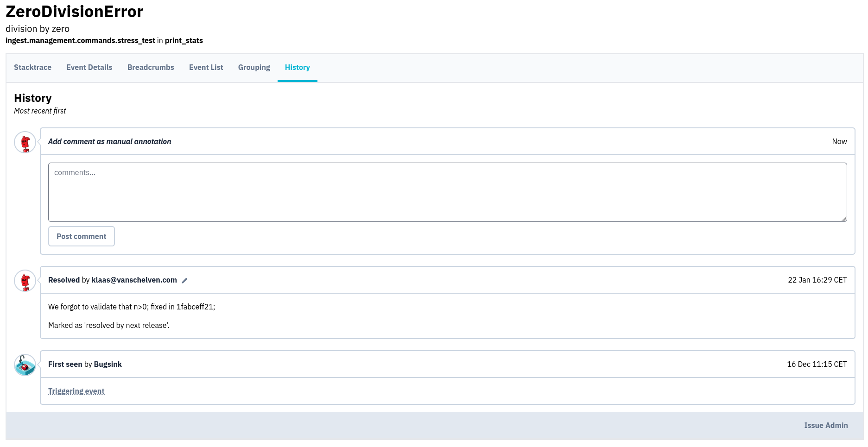Viewport: 868px width, 447px height.
Task: Click the red robot avatar next to the comment form
Action: (x=25, y=142)
